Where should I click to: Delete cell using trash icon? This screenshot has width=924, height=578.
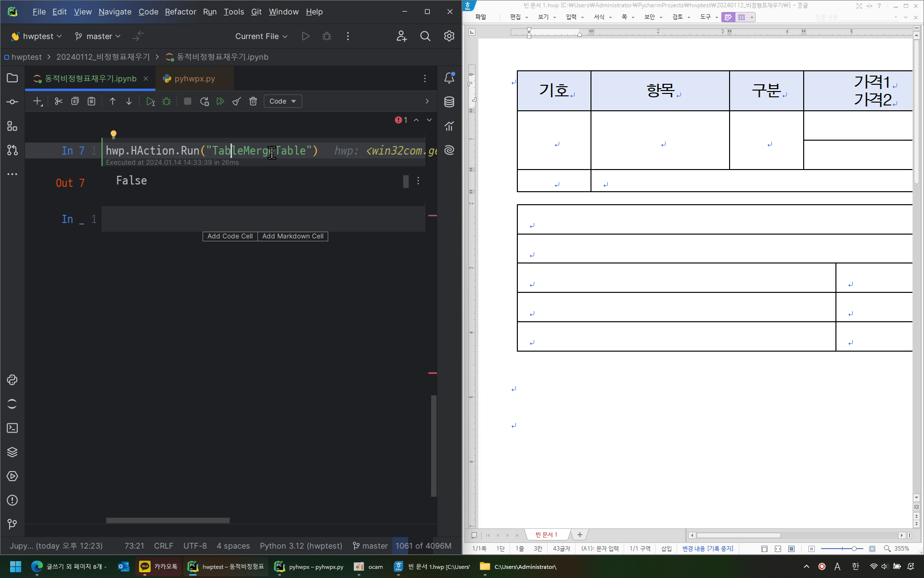coord(253,101)
